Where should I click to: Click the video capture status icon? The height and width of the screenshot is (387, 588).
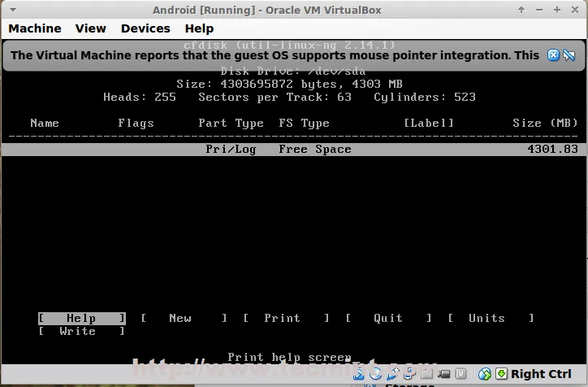click(x=443, y=374)
